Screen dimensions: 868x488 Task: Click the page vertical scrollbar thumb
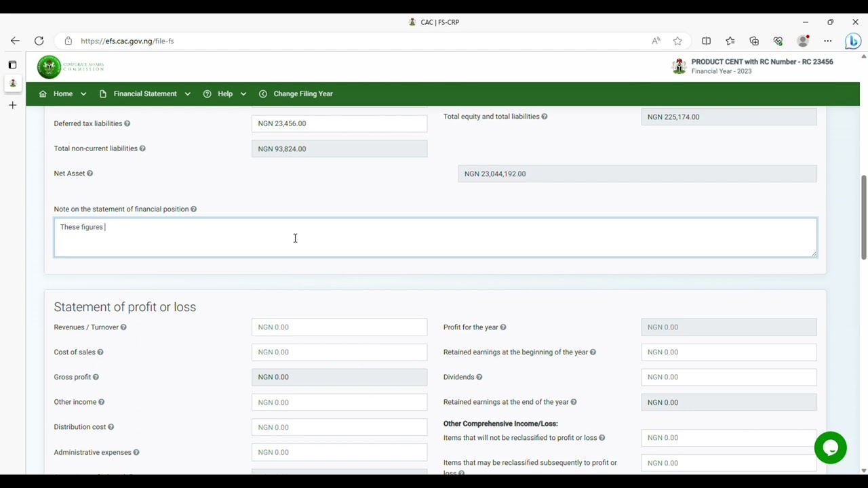[x=863, y=217]
